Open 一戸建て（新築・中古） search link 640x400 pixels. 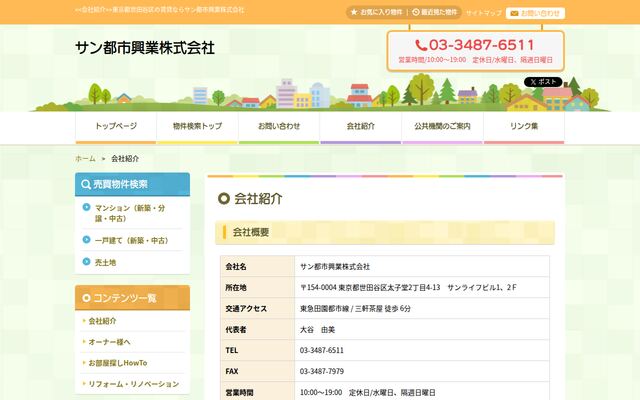click(131, 240)
